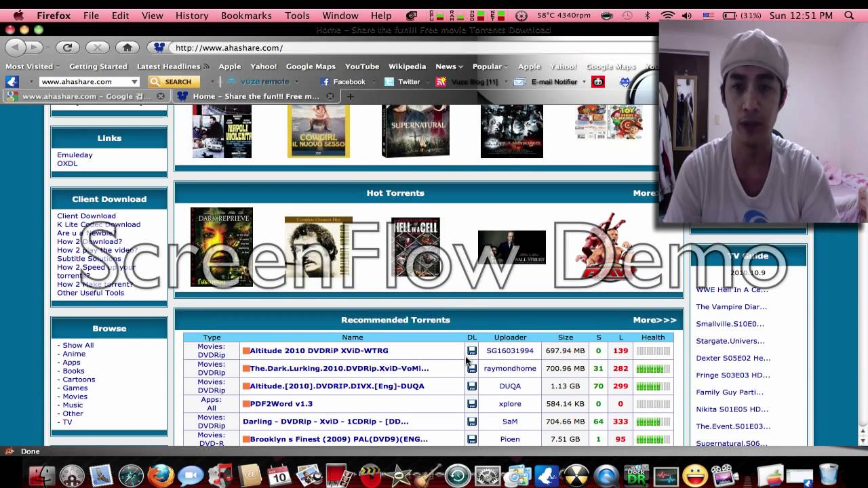Click the Wikipedia bookmark
This screenshot has height=488, width=868.
407,66
